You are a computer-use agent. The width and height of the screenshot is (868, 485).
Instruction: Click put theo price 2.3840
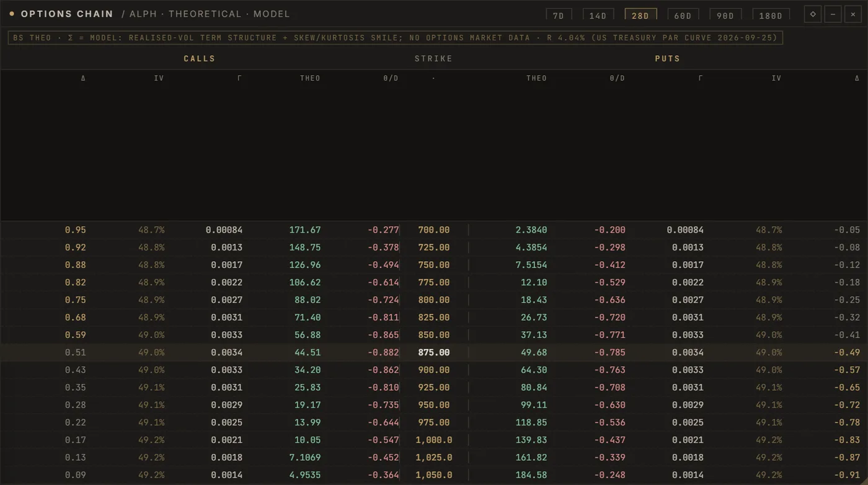click(x=531, y=230)
